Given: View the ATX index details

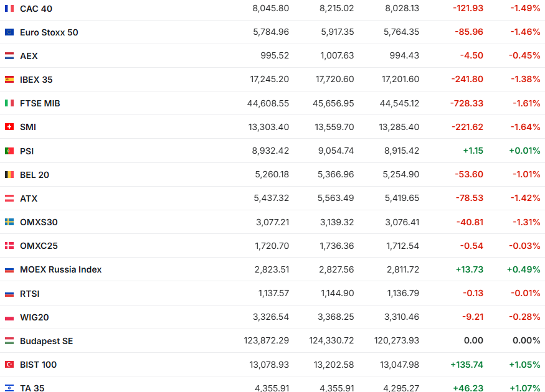Looking at the screenshot, I should [x=29, y=198].
